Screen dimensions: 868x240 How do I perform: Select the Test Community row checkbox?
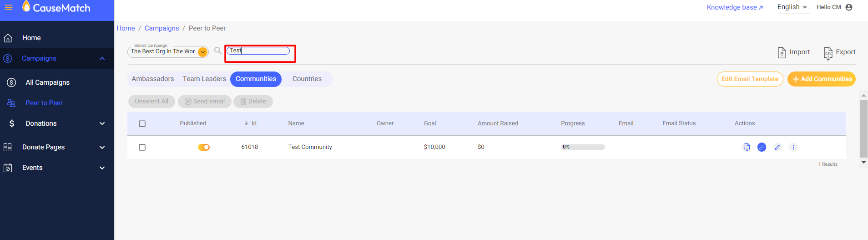[142, 147]
